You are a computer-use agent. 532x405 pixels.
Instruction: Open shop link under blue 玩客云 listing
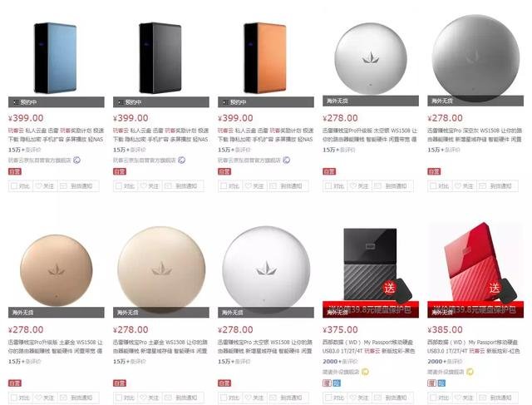point(40,161)
